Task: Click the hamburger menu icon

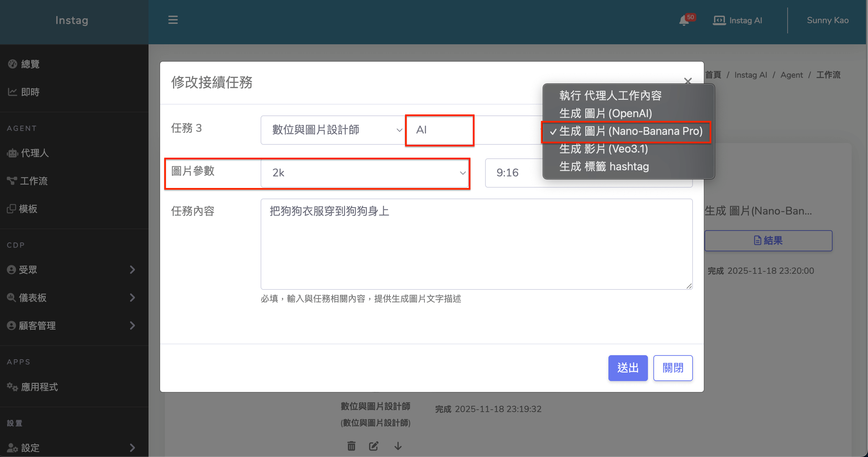Action: [x=173, y=20]
